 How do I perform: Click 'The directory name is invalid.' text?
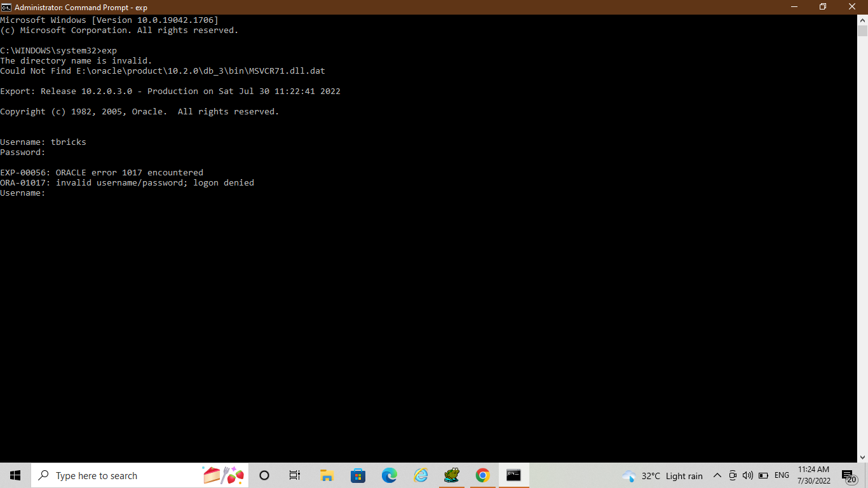tap(76, 61)
